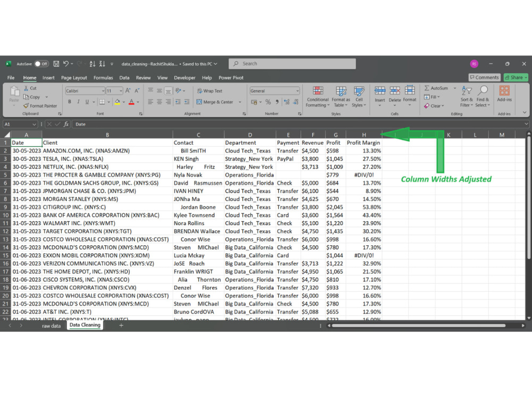Click the Name Box showing A1
This screenshot has width=532, height=399.
coord(20,124)
